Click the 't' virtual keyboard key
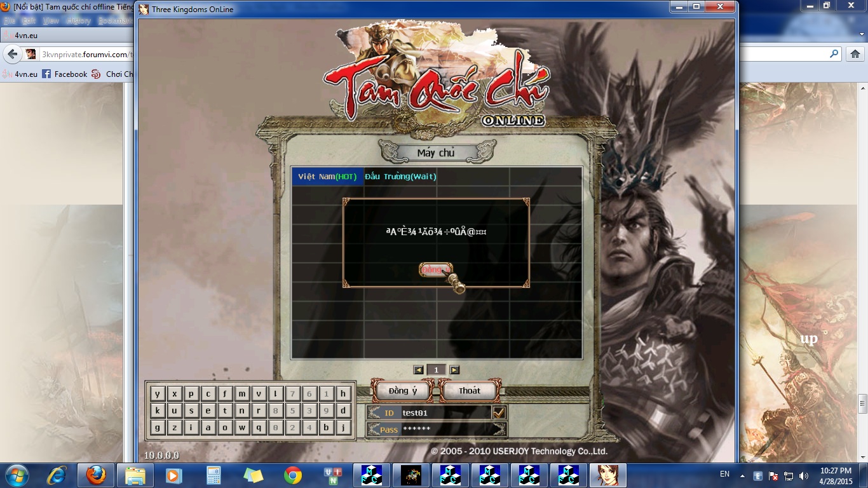The width and height of the screenshot is (868, 488). pos(225,410)
